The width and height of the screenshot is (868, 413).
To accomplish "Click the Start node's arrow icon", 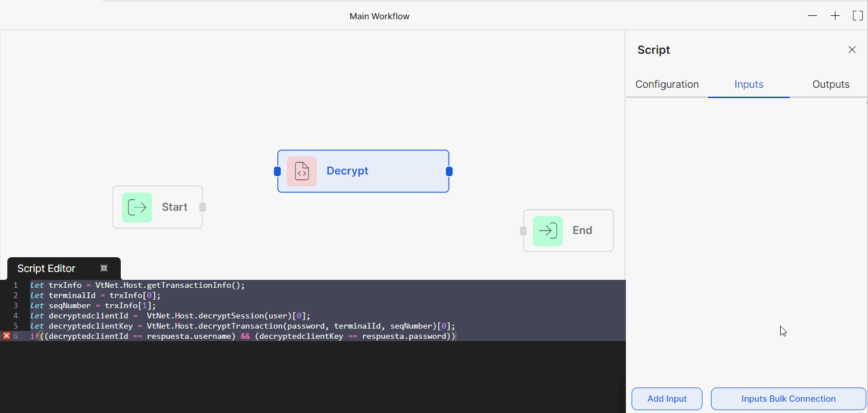I will [137, 207].
